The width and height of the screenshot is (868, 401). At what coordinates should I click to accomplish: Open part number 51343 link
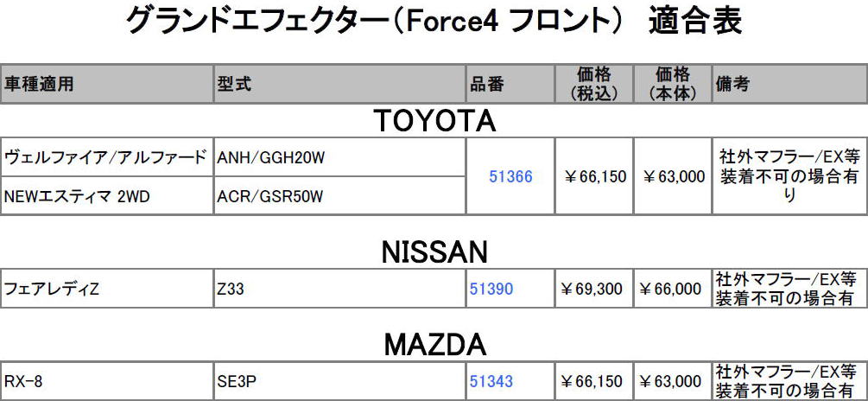491,381
